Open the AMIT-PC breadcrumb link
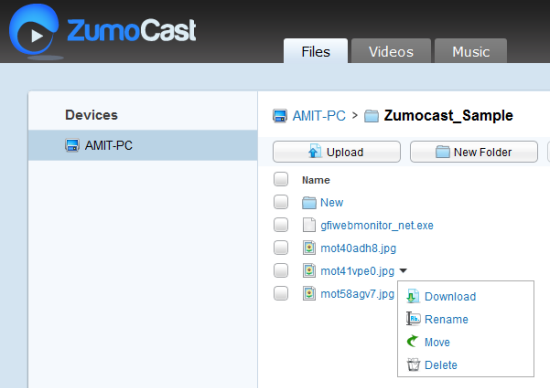The height and width of the screenshot is (388, 550). pos(319,116)
